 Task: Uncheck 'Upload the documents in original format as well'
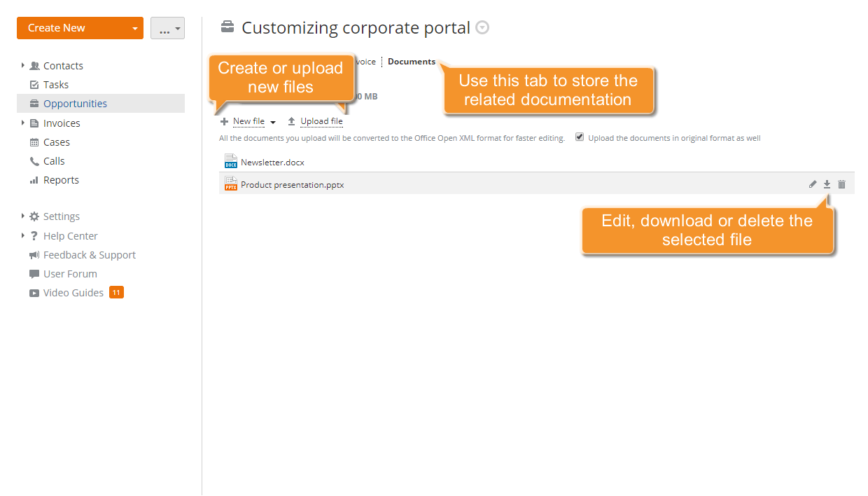[x=580, y=137]
